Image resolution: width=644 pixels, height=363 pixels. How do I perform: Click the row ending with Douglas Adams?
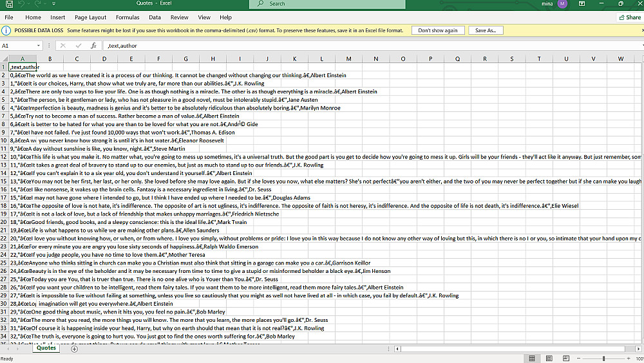pos(160,198)
